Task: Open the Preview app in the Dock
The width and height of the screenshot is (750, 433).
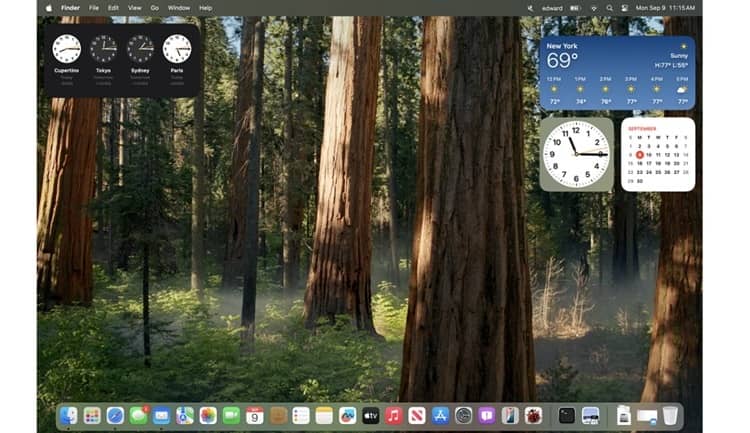Action: click(591, 416)
